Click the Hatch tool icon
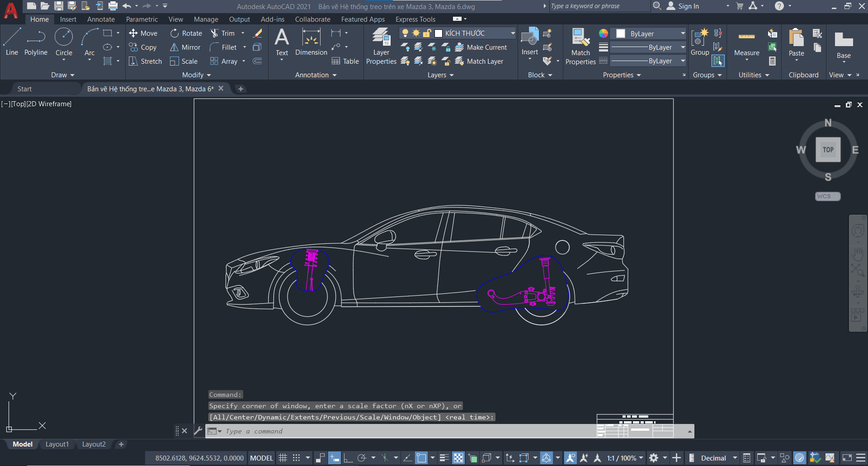This screenshot has height=466, width=868. click(x=108, y=61)
